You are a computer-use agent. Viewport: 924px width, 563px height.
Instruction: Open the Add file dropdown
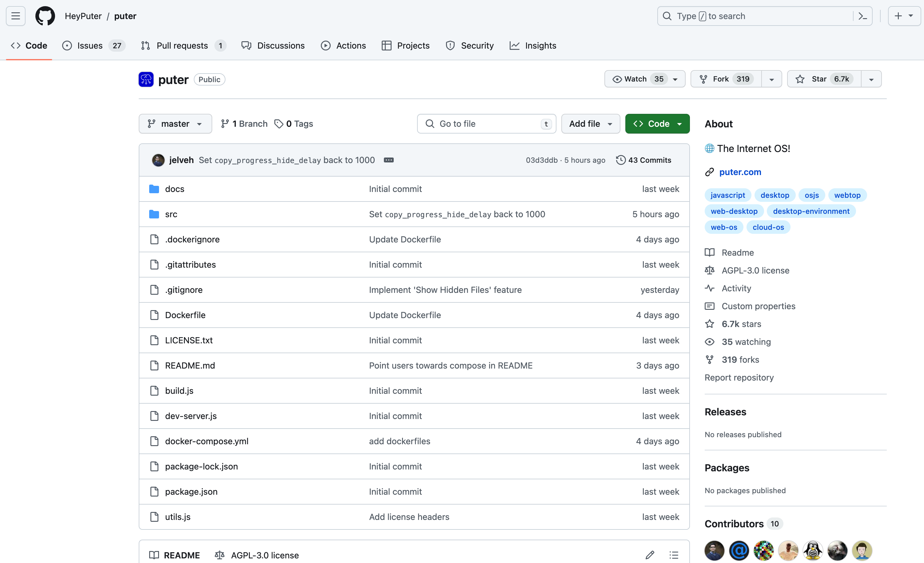(x=591, y=124)
